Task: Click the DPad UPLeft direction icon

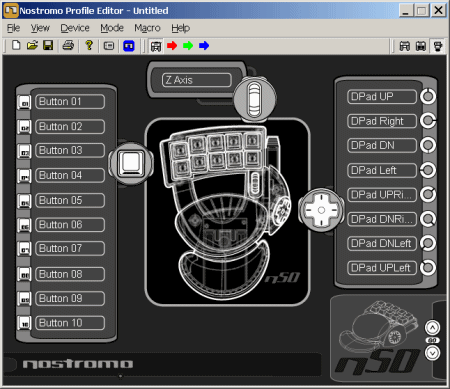Action: click(x=428, y=267)
